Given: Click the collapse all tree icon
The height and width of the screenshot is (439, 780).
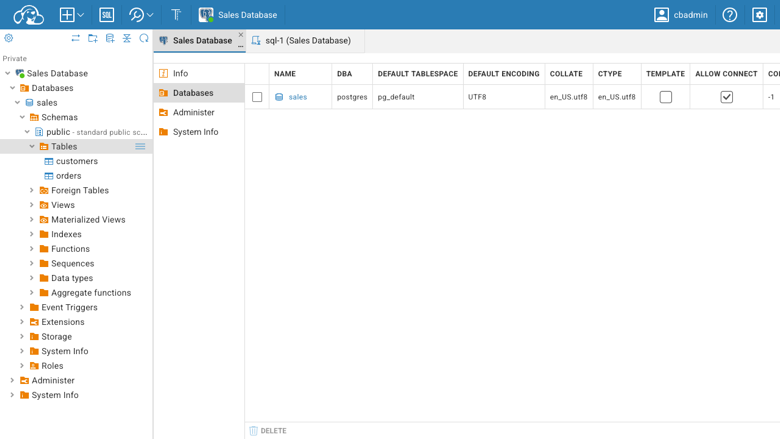Looking at the screenshot, I should 127,38.
